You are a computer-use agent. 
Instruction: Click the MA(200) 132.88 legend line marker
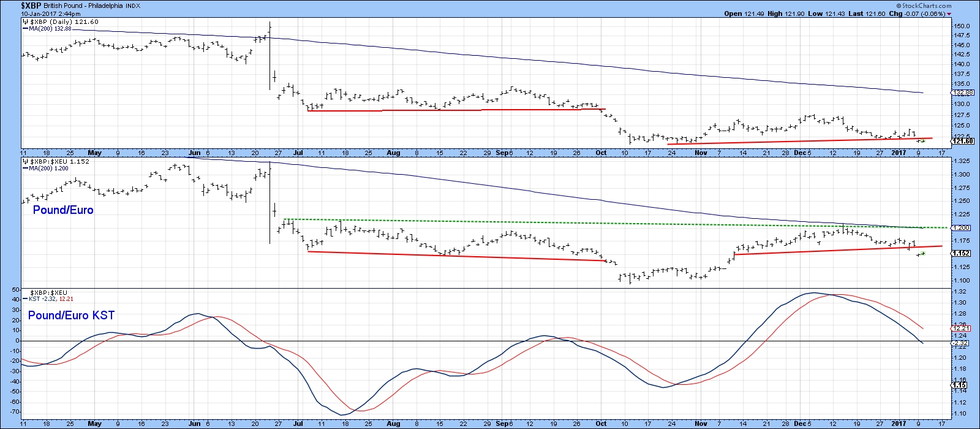(24, 29)
